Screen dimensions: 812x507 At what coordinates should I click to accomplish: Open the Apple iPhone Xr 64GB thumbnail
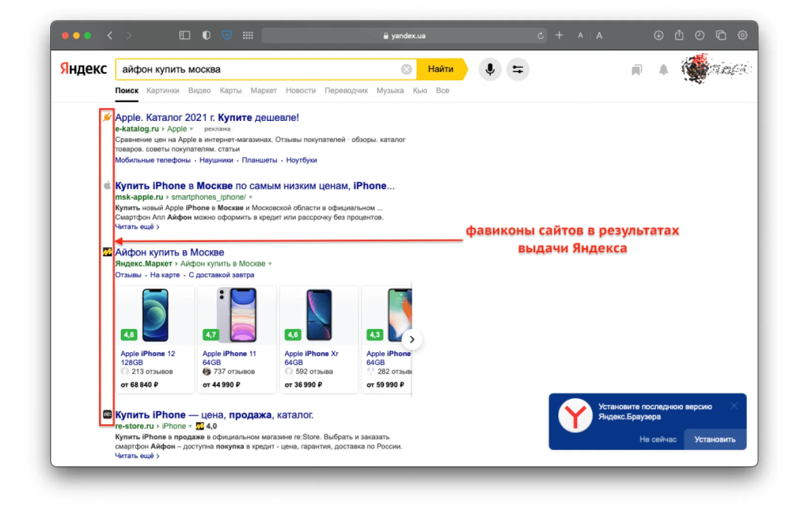point(319,315)
